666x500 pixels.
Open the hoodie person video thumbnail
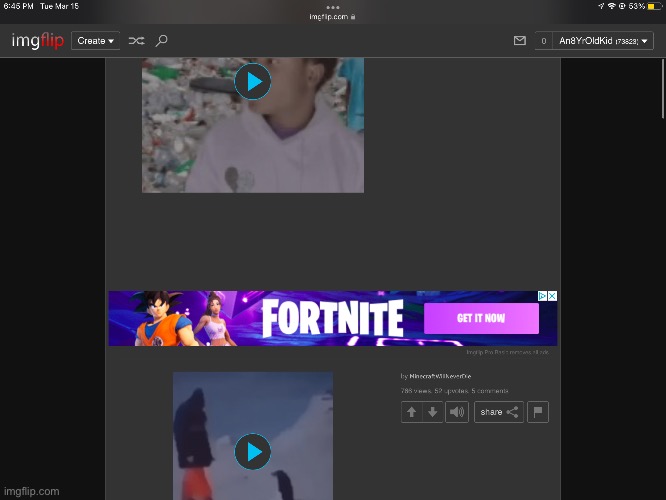pyautogui.click(x=253, y=125)
